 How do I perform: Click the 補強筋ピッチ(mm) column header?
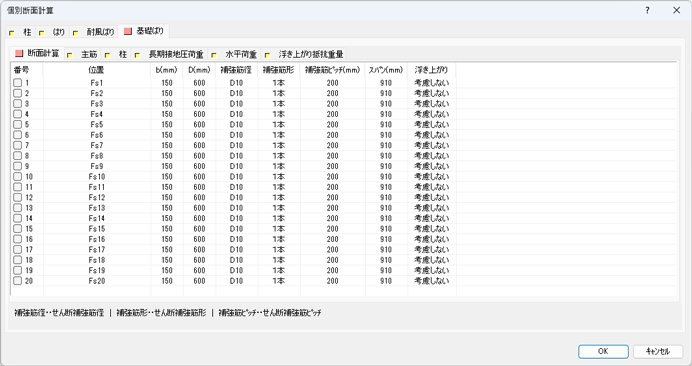pyautogui.click(x=333, y=70)
